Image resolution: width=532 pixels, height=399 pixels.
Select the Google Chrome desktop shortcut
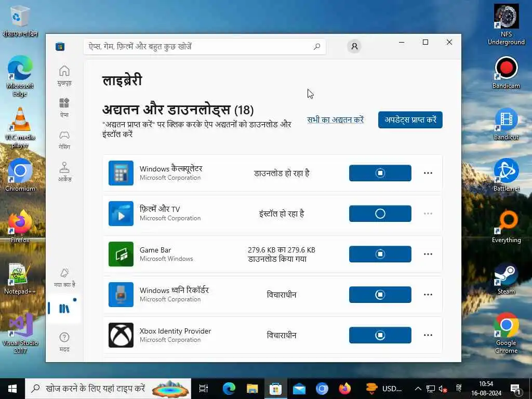pyautogui.click(x=506, y=333)
